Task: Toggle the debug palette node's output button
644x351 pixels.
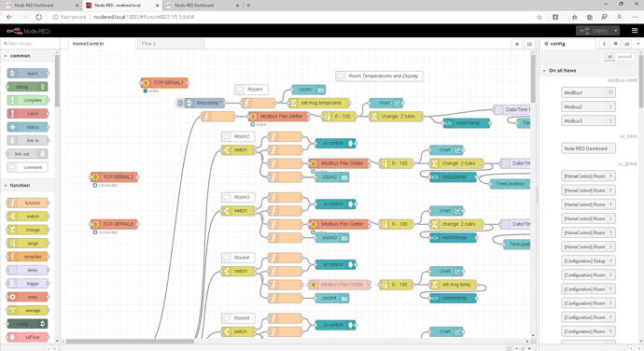Action: [x=43, y=87]
